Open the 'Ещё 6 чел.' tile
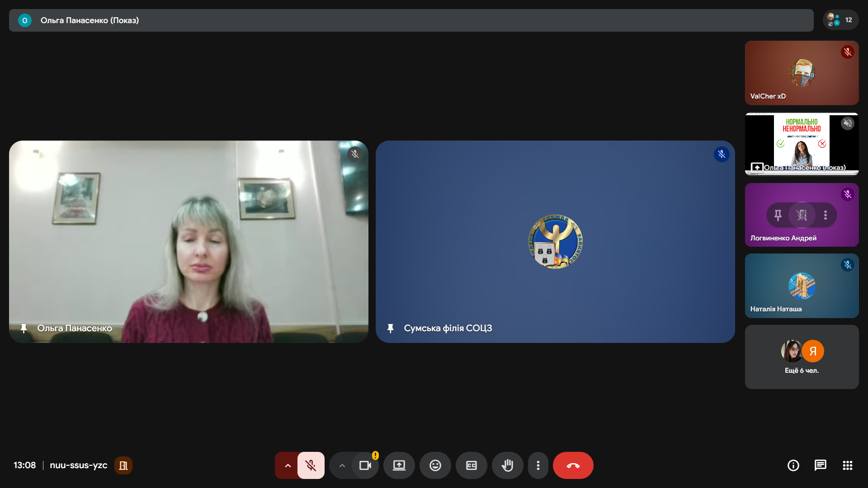Viewport: 868px width, 488px height. pos(802,357)
